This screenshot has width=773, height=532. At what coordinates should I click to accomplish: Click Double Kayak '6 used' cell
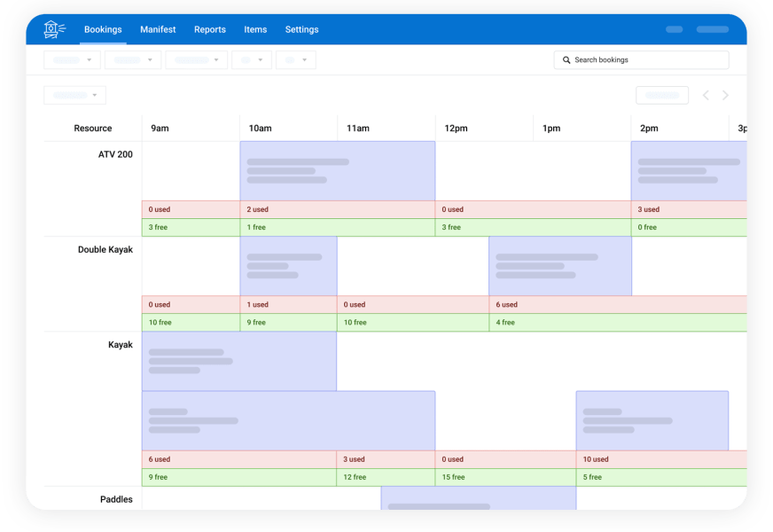(618, 305)
